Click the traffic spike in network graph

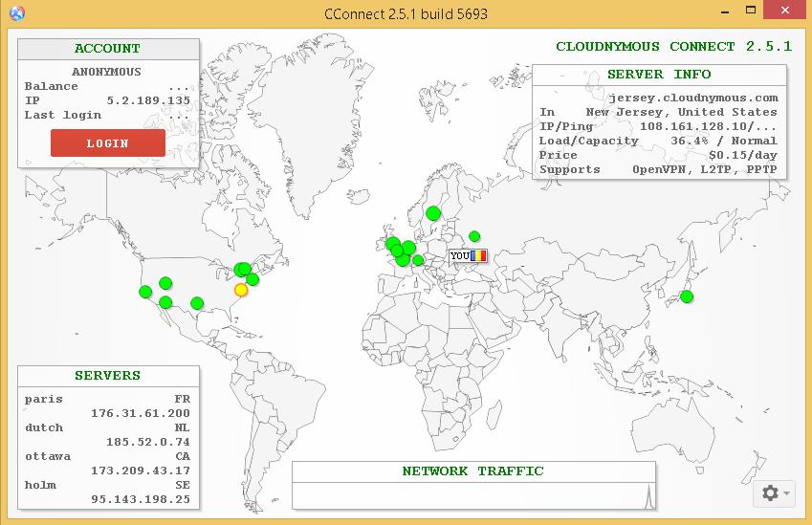click(647, 496)
